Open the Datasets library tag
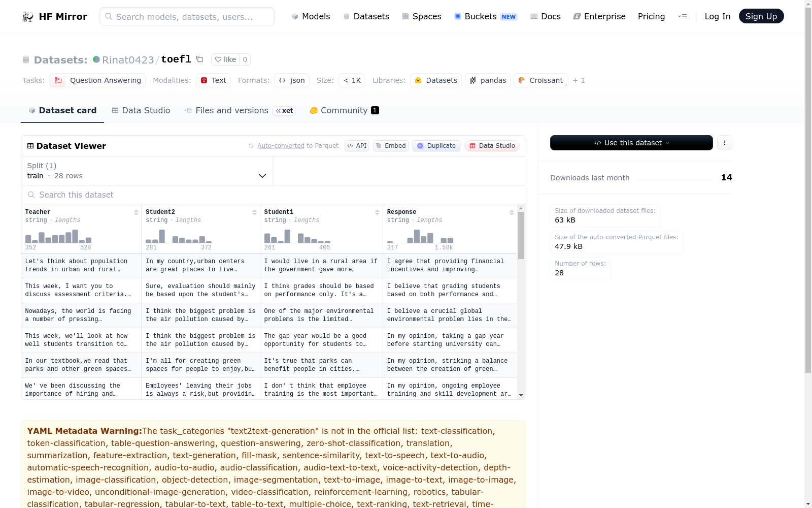The image size is (812, 508). pyautogui.click(x=436, y=80)
